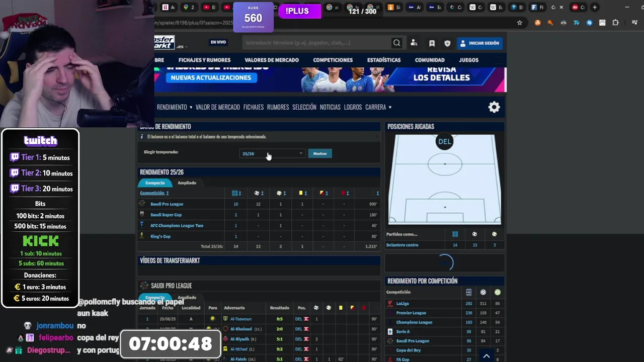The height and width of the screenshot is (362, 644).
Task: Click the Revisa los Detalles banner
Action: coord(441,74)
